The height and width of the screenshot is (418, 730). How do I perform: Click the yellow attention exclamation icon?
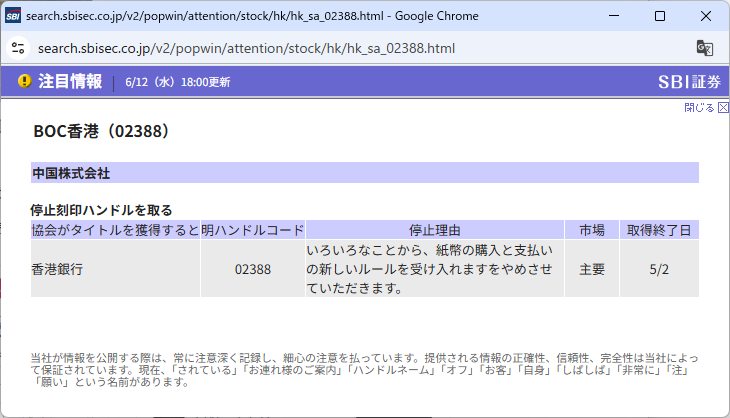[24, 81]
